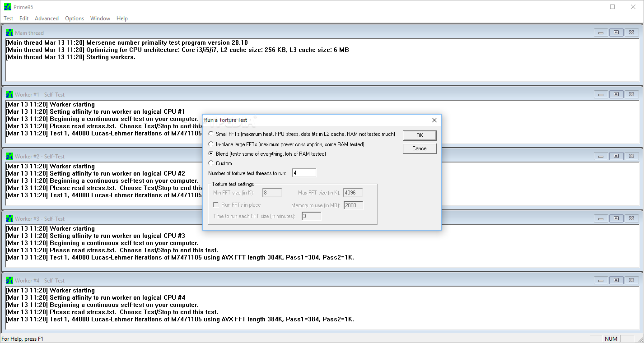Minimize the Prime95 main window
Screen dimensions: 644x343
click(592, 7)
